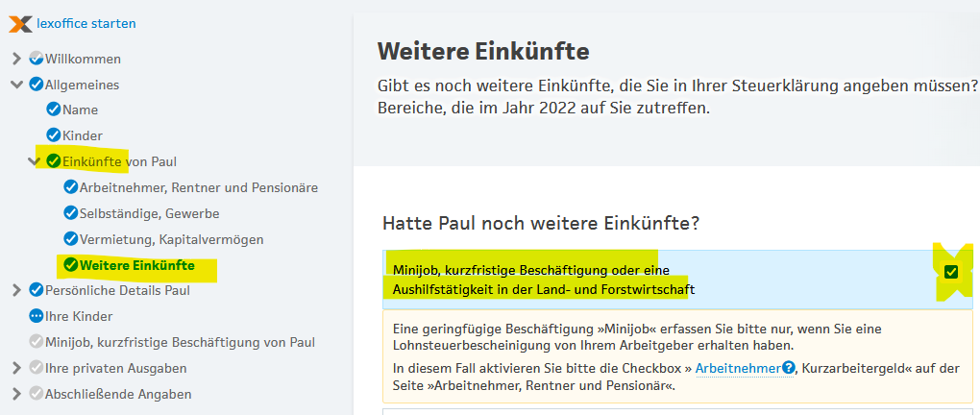Select Vermietung, Kapitalvermögen in navigation
Screen dimensions: 980x415
[x=171, y=239]
